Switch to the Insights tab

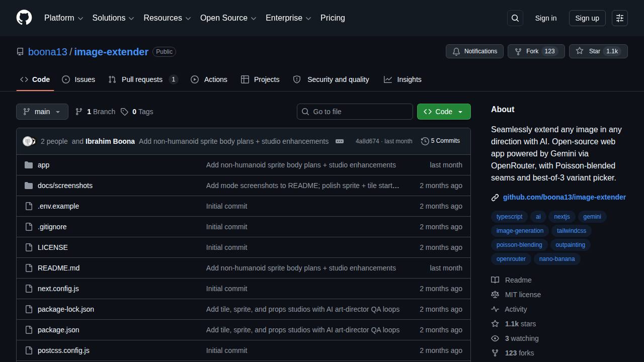pos(403,79)
